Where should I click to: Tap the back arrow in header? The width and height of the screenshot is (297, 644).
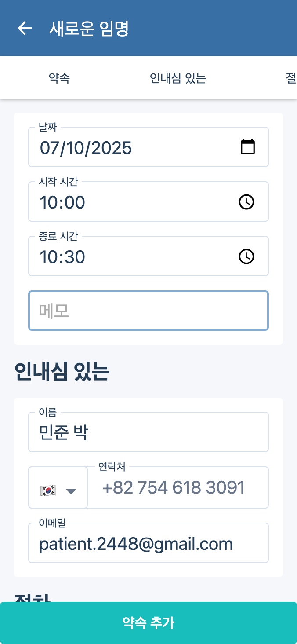point(25,29)
